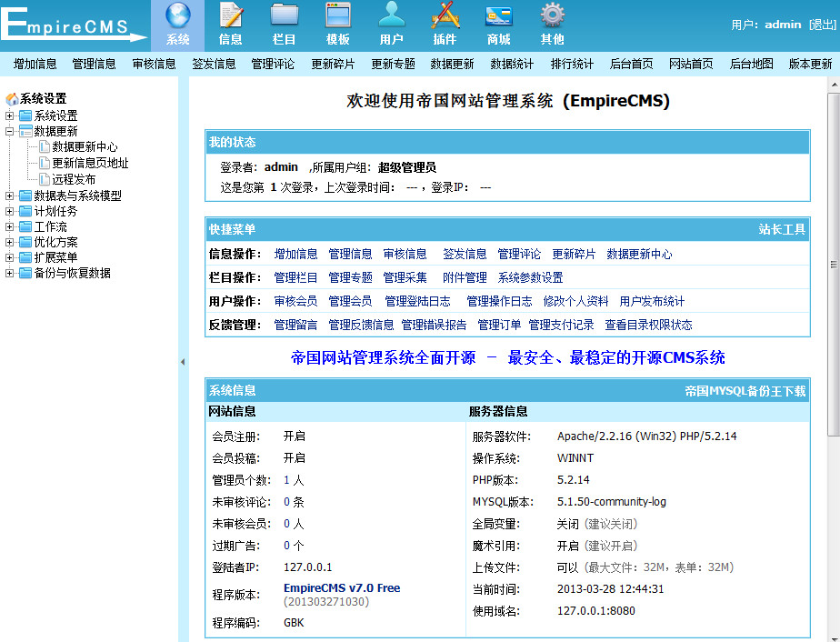Click folder icon of 数据表与系统模型
This screenshot has width=840, height=642.
(25, 196)
